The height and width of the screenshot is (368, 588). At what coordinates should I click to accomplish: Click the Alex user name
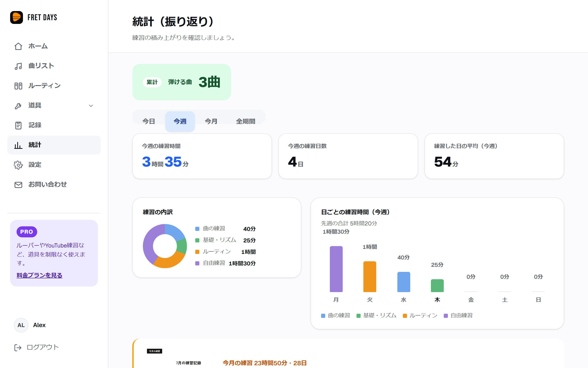coord(39,325)
